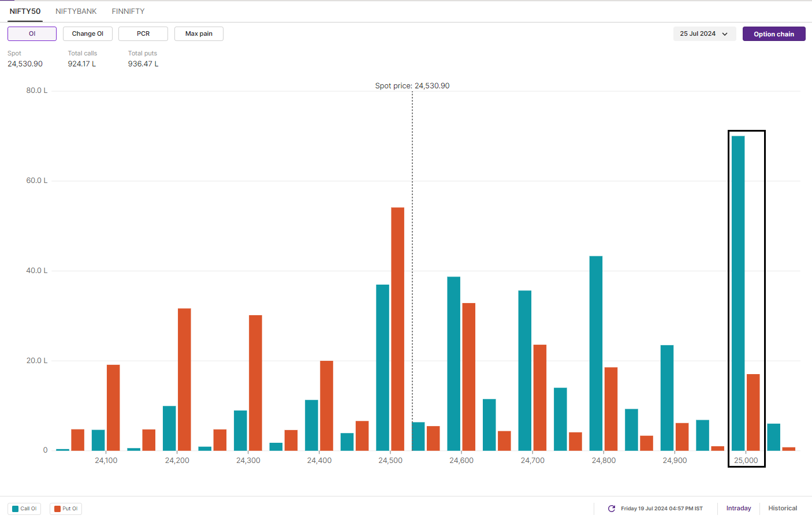Select the PCR view
The image size is (812, 519).
tap(143, 33)
